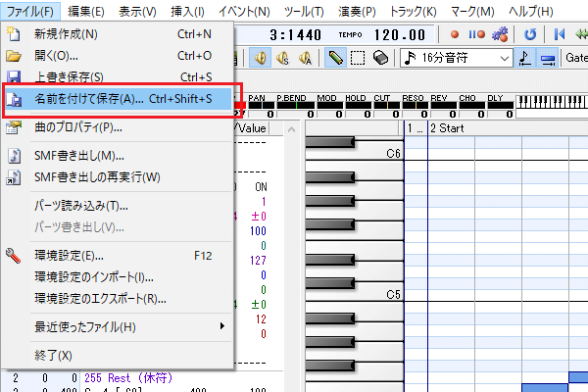
Task: Select the dashed rectangle selection tool
Action: (358, 59)
